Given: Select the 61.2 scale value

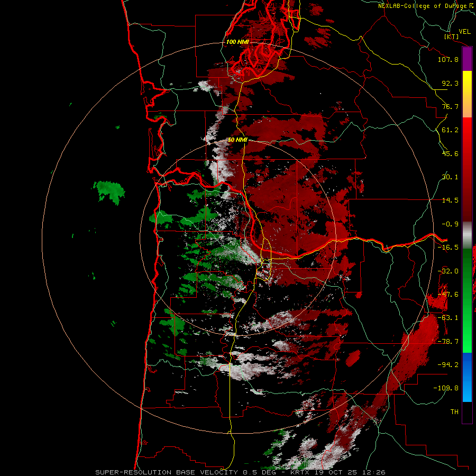Looking at the screenshot, I should click(450, 130).
